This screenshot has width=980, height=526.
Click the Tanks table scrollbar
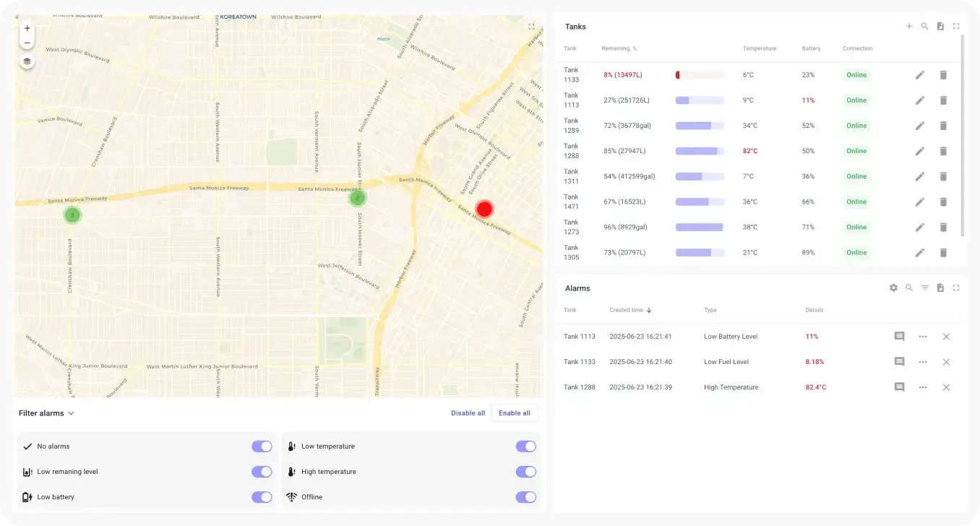(962, 135)
